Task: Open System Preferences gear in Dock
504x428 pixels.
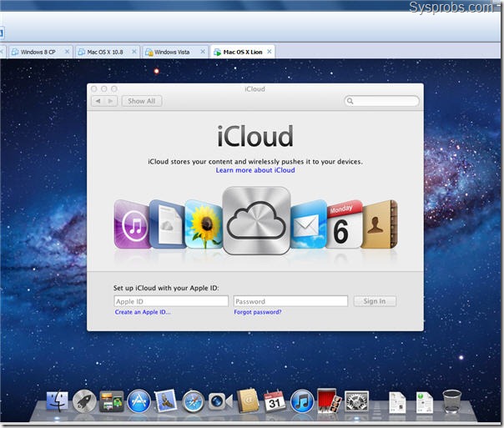Action: (356, 401)
